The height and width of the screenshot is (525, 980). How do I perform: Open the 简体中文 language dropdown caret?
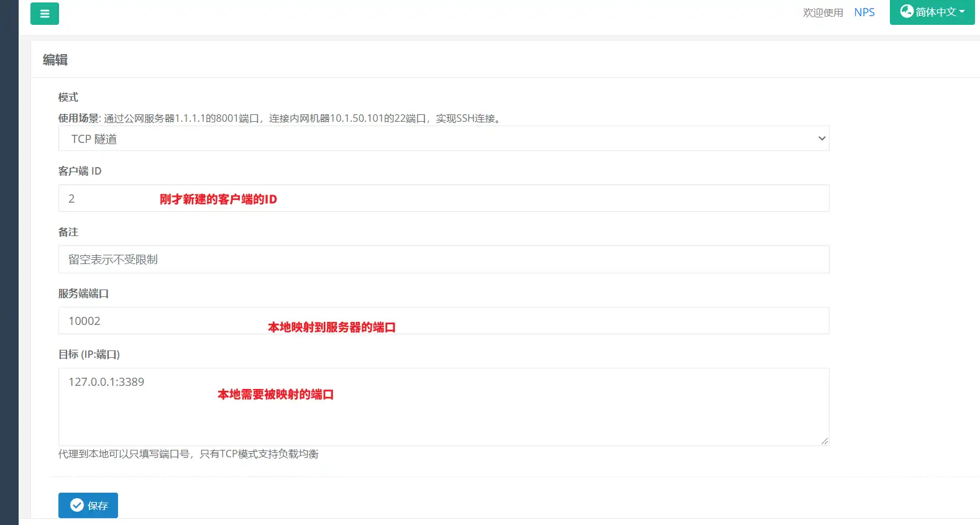point(963,12)
